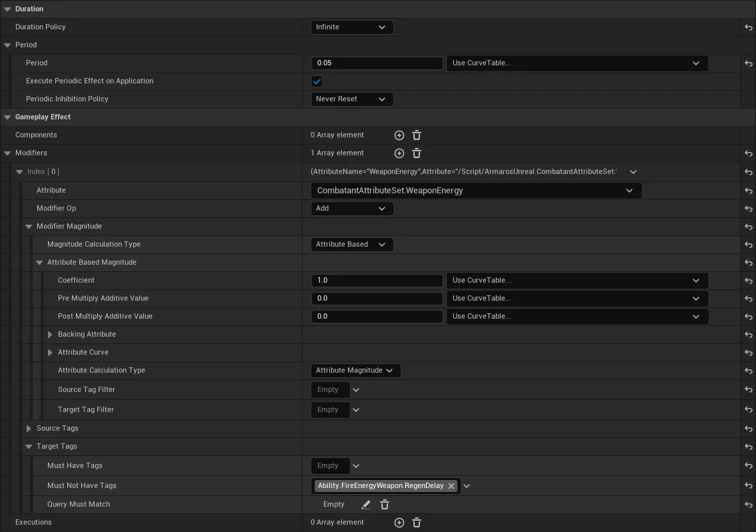Edit the Query Must Match query
The height and width of the screenshot is (532, 756).
pyautogui.click(x=365, y=504)
